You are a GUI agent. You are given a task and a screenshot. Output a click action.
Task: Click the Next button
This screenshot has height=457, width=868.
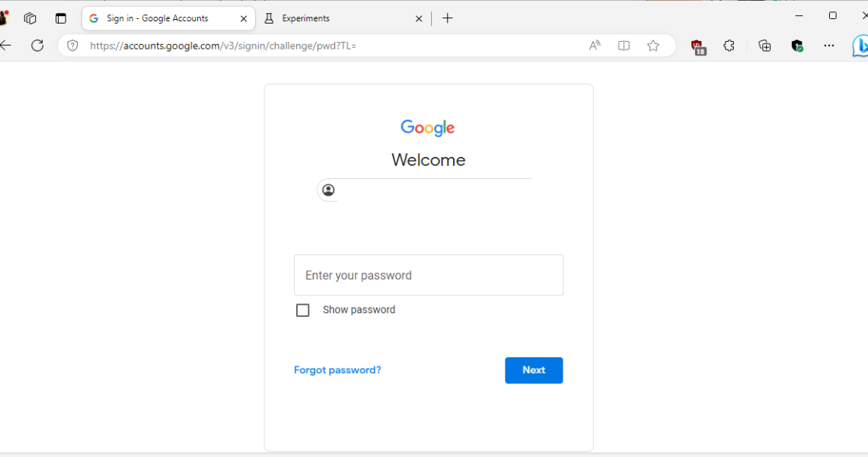point(534,370)
